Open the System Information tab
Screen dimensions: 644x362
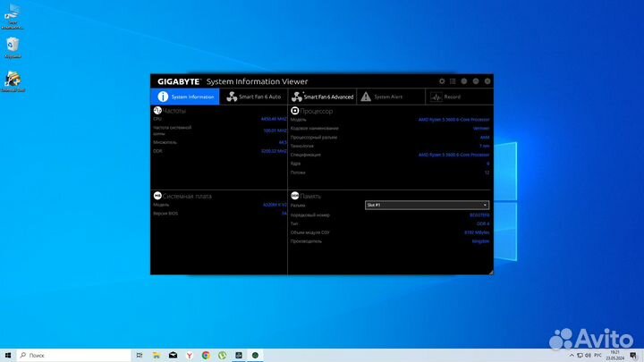click(x=185, y=97)
